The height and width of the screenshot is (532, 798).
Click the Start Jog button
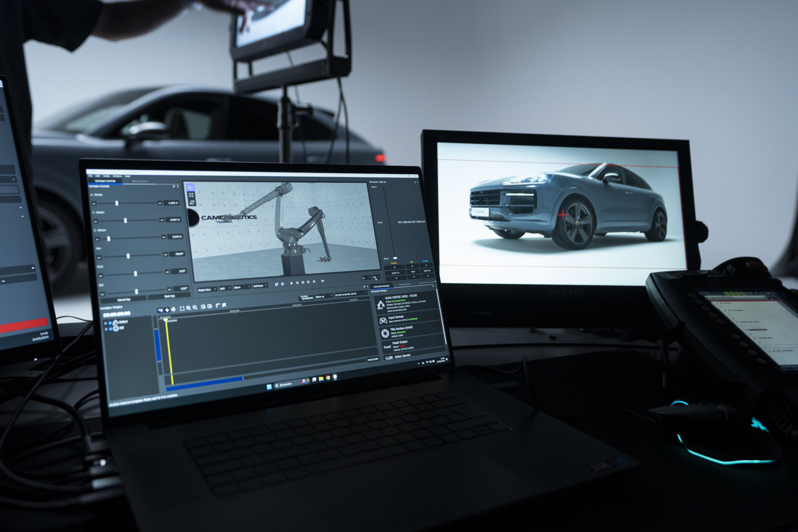pos(170,296)
